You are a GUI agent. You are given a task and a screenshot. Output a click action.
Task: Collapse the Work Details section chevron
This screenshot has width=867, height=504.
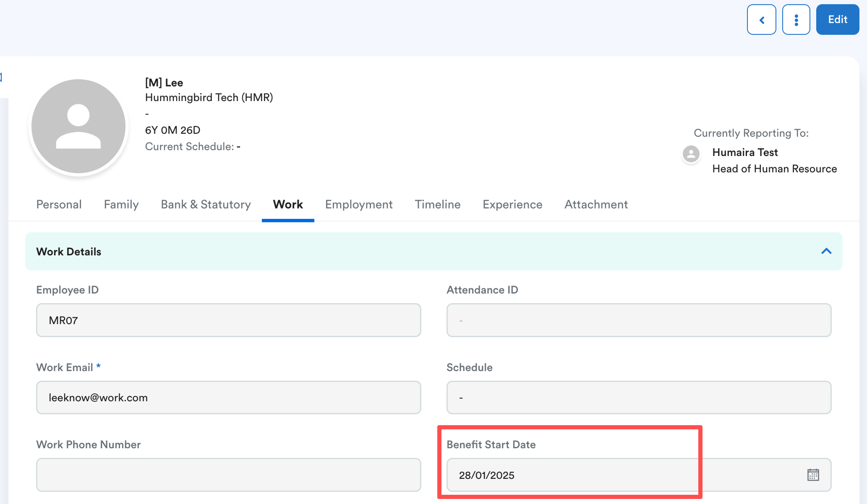(826, 251)
